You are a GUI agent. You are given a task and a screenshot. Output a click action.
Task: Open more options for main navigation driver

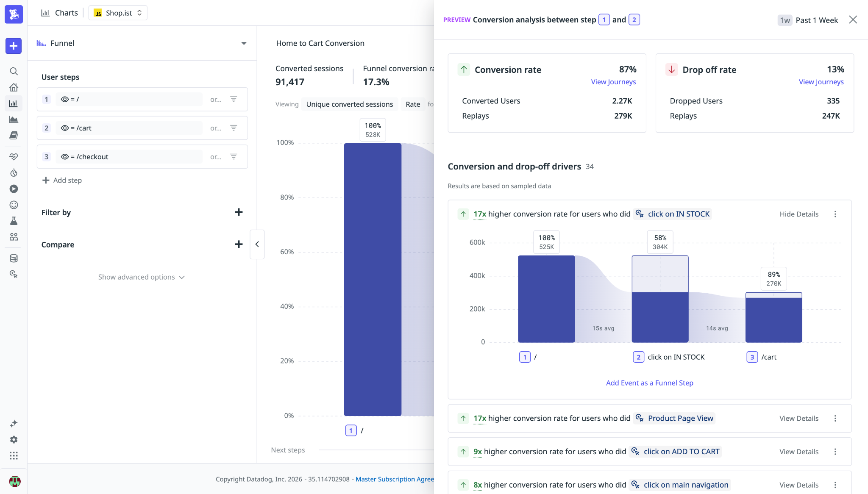[835, 485]
